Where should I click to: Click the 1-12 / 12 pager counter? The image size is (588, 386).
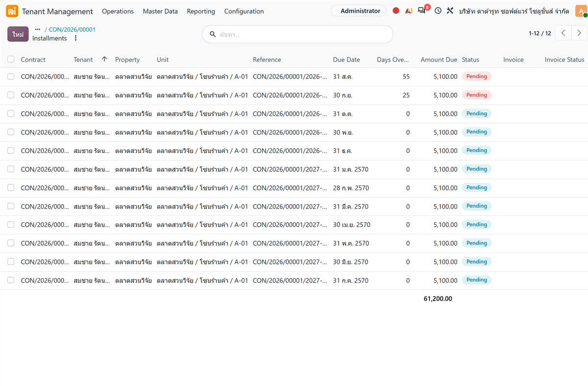pos(540,33)
